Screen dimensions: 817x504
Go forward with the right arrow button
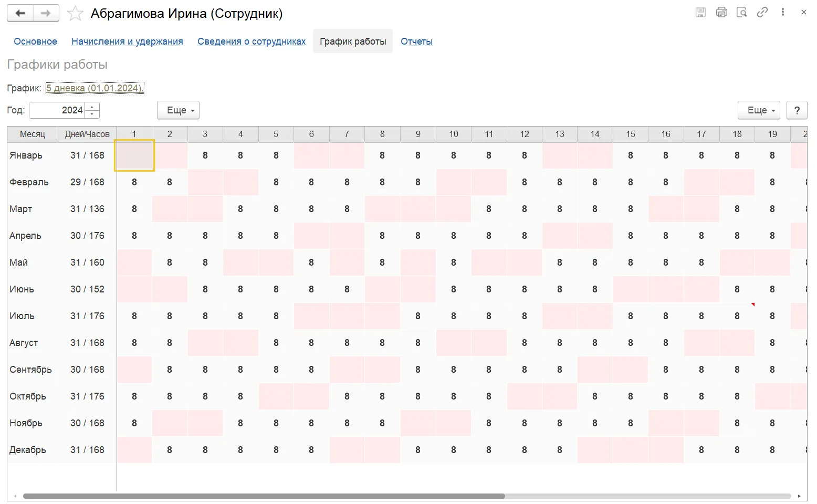[x=46, y=13]
